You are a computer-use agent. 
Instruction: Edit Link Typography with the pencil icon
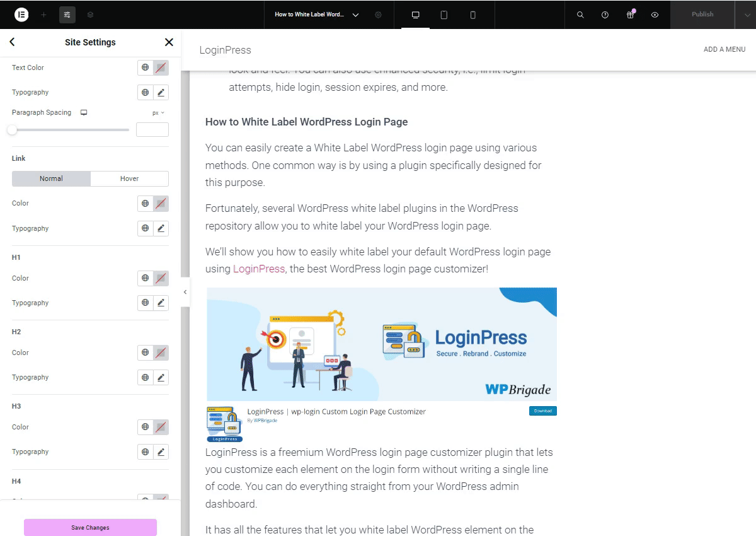[x=161, y=228]
